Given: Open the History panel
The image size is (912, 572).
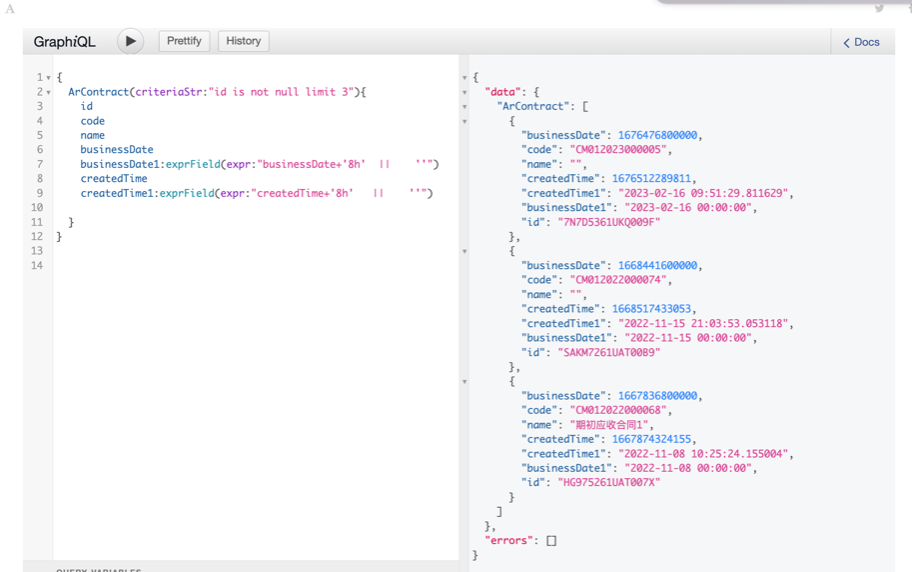Looking at the screenshot, I should (x=243, y=41).
